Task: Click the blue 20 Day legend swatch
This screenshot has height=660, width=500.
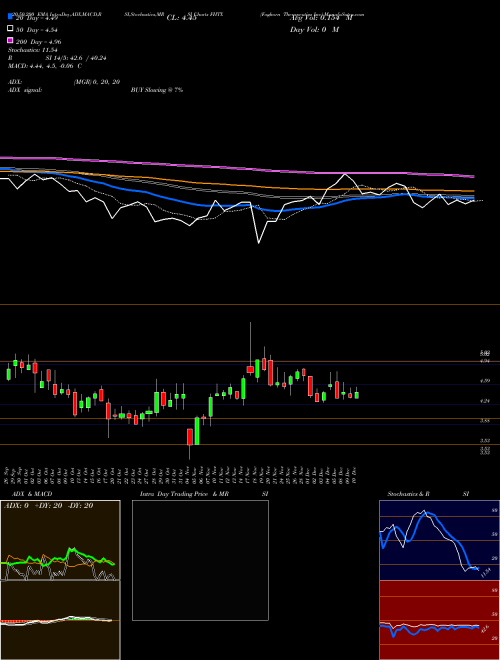Action: pos(10,17)
